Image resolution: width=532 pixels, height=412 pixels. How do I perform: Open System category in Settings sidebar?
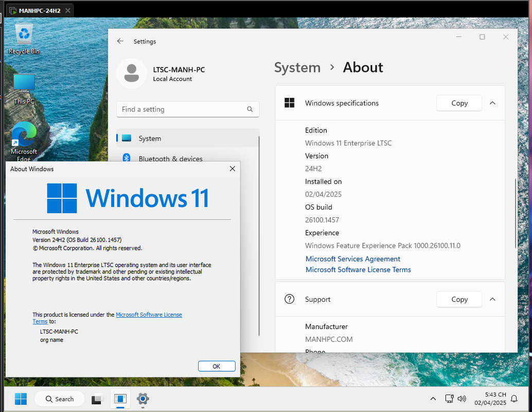coord(188,138)
